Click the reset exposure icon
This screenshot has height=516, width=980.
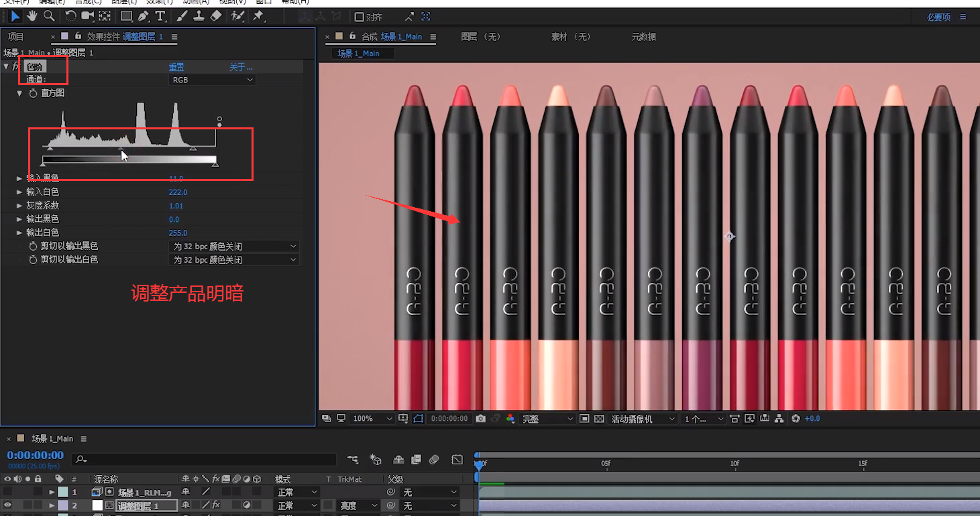(x=796, y=418)
